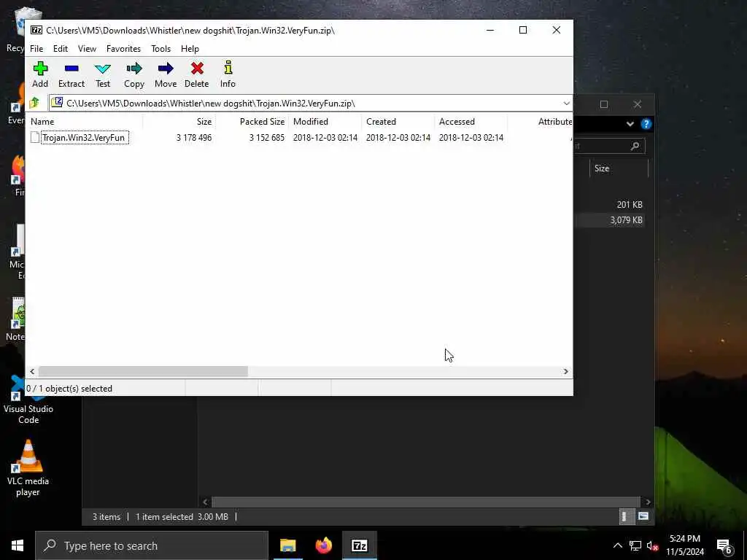Click the network tray icon
Image resolution: width=747 pixels, height=560 pixels.
635,545
